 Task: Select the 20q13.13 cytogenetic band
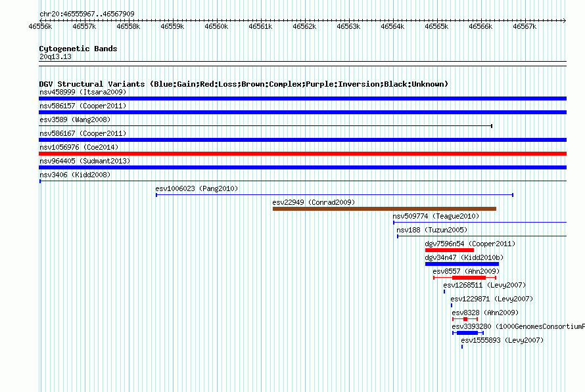(x=302, y=64)
